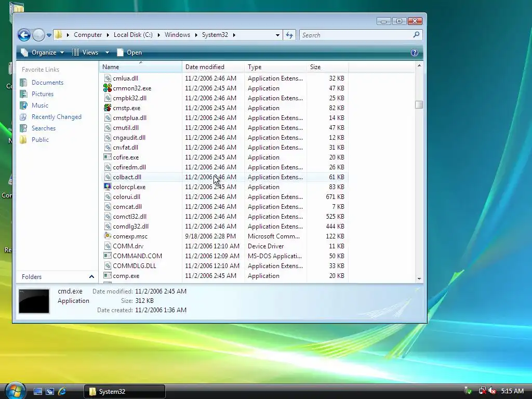Sort by the Type column header

pos(275,67)
